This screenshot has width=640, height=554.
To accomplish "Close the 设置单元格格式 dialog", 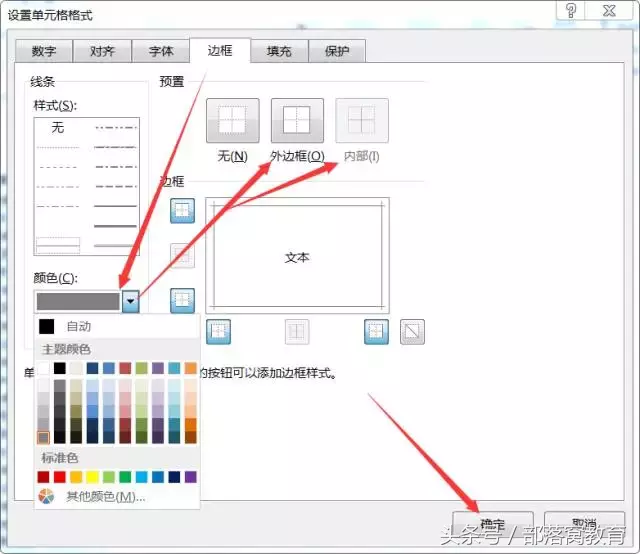I will 609,10.
